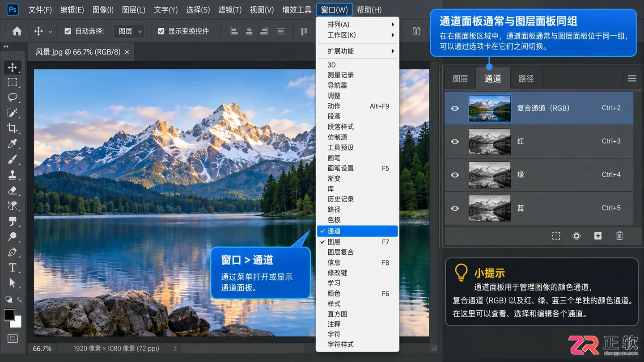Close the 风景.jpg document tab
Image resolution: width=644 pixels, height=362 pixels.
(x=127, y=52)
